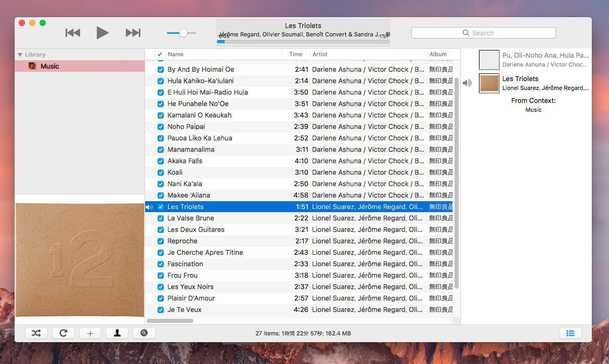Viewport: 609px width, 364px height.
Task: Click the speaker icon beside Les Triolets in queue
Action: point(467,83)
